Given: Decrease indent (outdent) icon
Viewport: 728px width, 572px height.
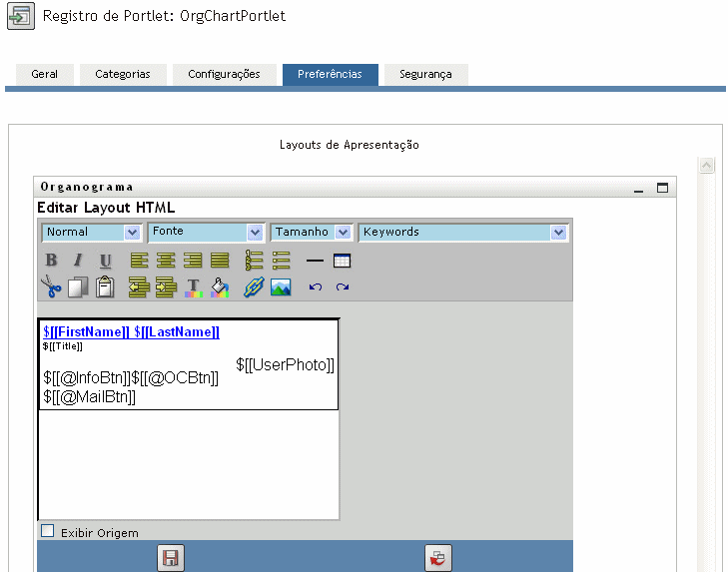Looking at the screenshot, I should (x=139, y=286).
